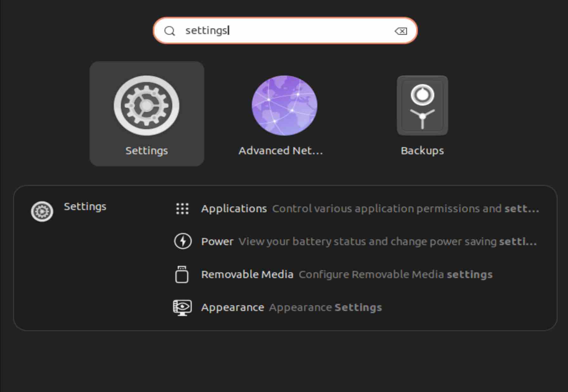Click the Advanced Net... label
The height and width of the screenshot is (392, 568).
tap(281, 150)
